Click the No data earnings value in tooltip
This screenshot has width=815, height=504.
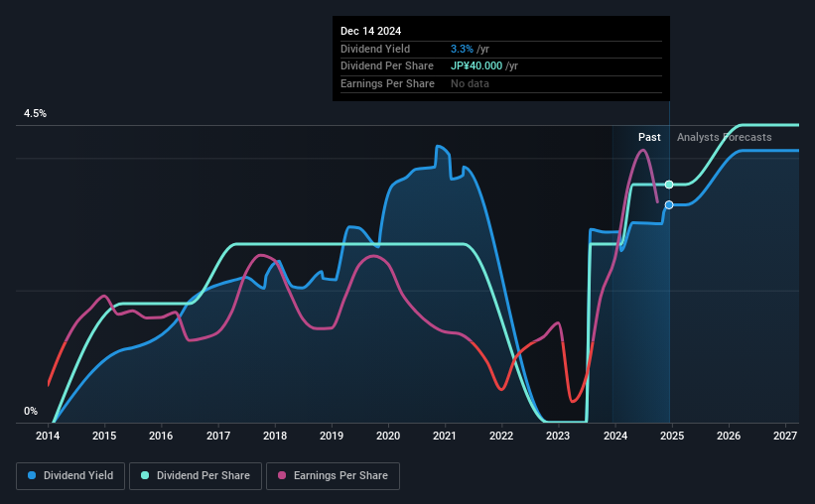point(470,83)
